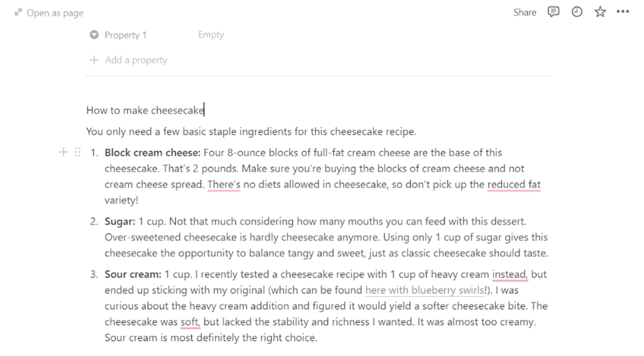Click the plus icon beside list item 1
The image size is (644, 356).
[x=64, y=153]
